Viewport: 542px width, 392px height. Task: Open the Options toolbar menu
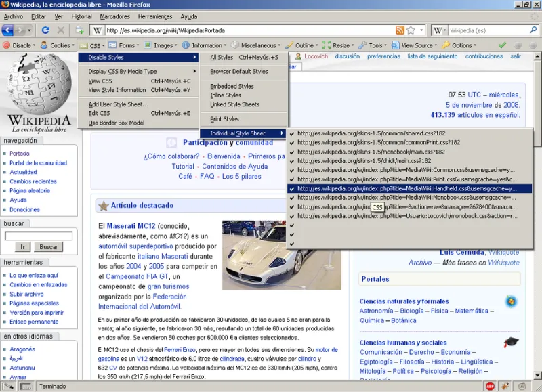pos(459,45)
